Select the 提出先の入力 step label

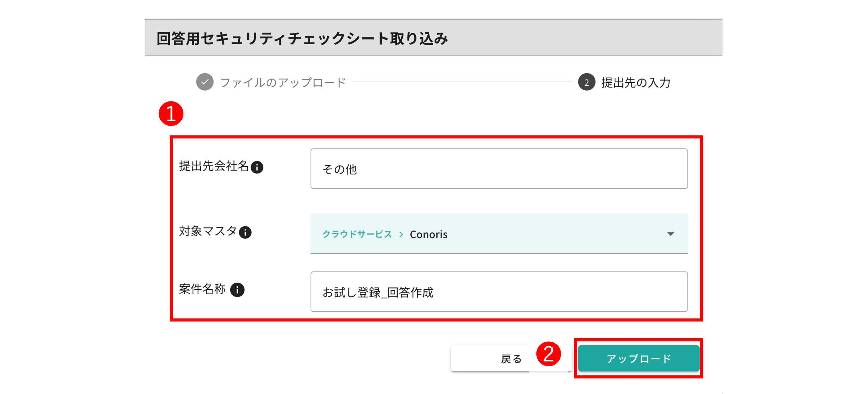(636, 83)
